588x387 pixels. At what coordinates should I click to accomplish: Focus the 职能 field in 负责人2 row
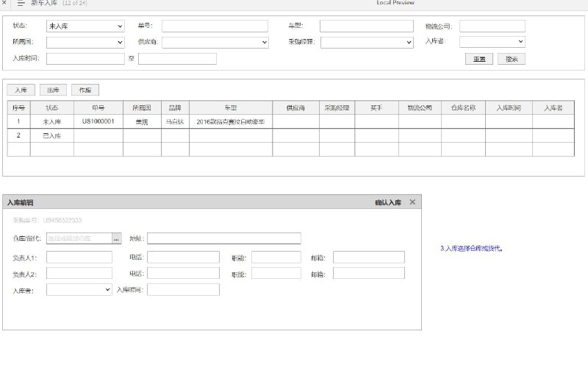click(276, 273)
